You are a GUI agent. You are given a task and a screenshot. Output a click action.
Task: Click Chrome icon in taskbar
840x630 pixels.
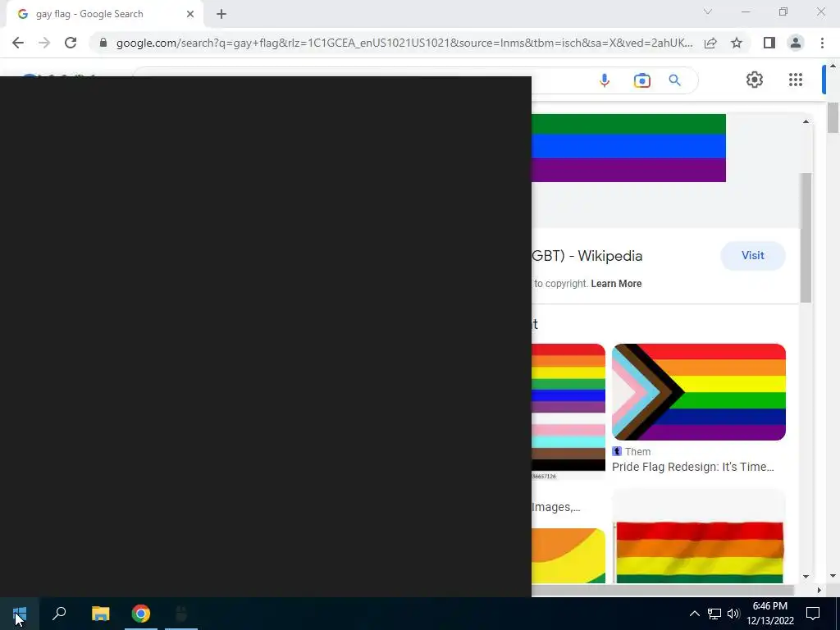tap(141, 614)
